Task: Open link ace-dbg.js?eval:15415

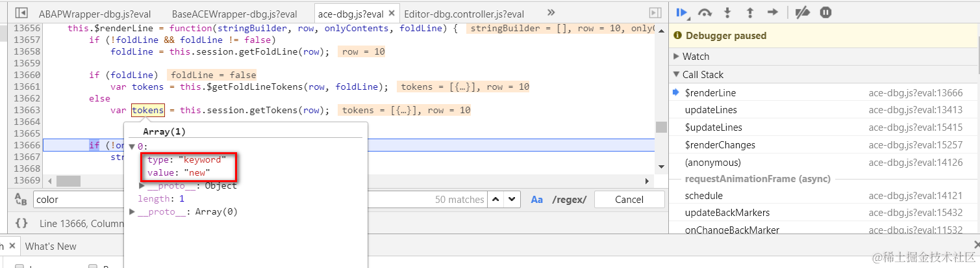Action: (x=916, y=127)
